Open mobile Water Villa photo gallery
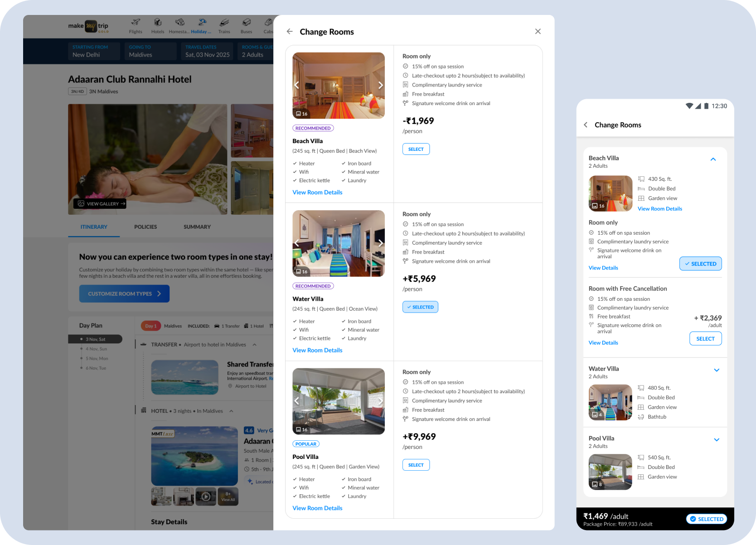 click(x=611, y=402)
